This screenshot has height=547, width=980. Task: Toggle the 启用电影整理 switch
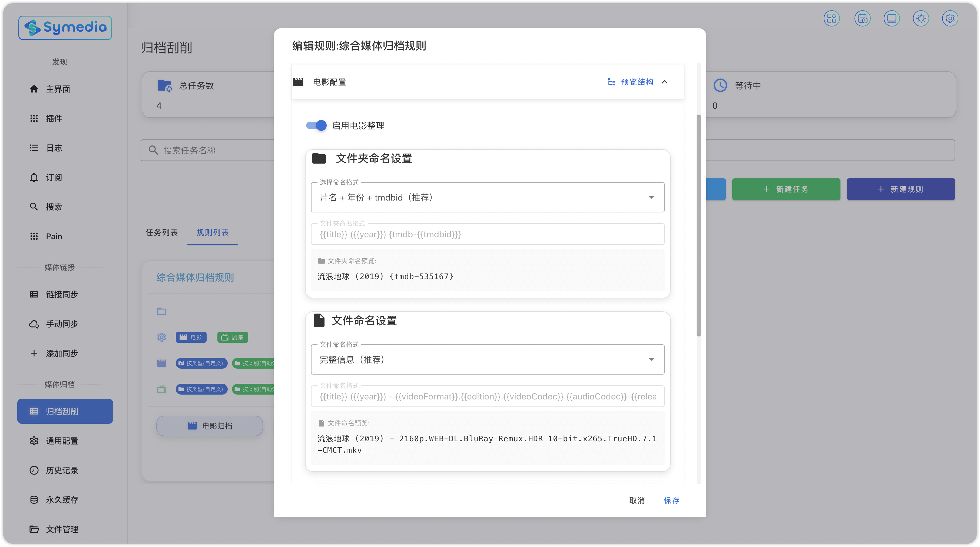pos(316,125)
